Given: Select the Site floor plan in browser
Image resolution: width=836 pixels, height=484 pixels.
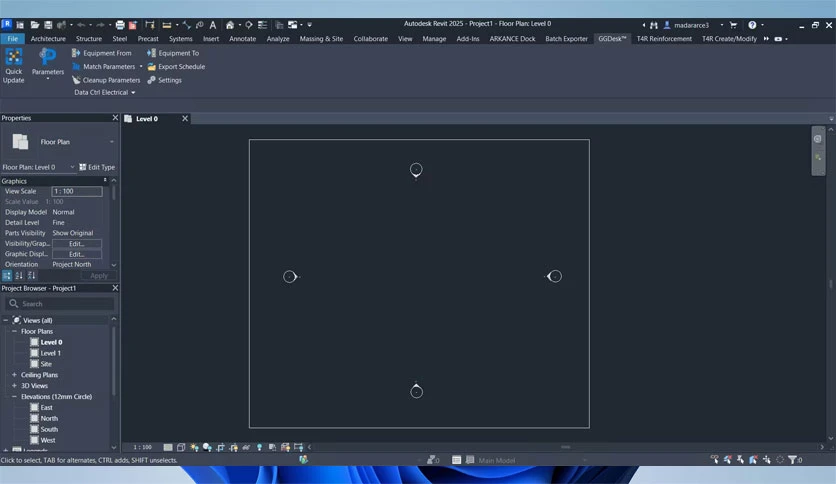Looking at the screenshot, I should 46,364.
